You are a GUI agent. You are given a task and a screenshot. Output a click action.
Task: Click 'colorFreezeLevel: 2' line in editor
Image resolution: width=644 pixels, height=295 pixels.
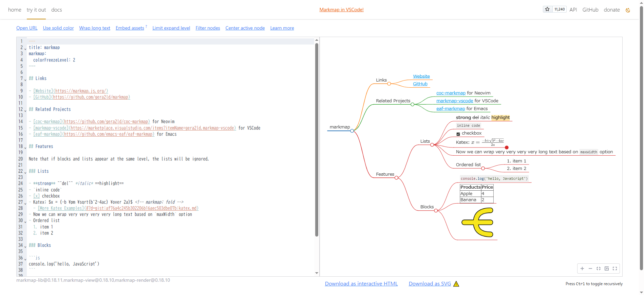click(54, 60)
